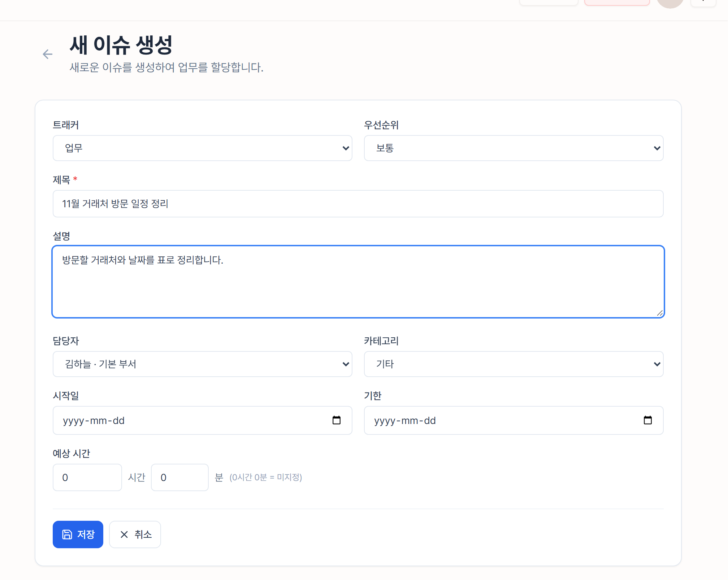Click the 제목 input field
728x580 pixels.
coord(358,204)
